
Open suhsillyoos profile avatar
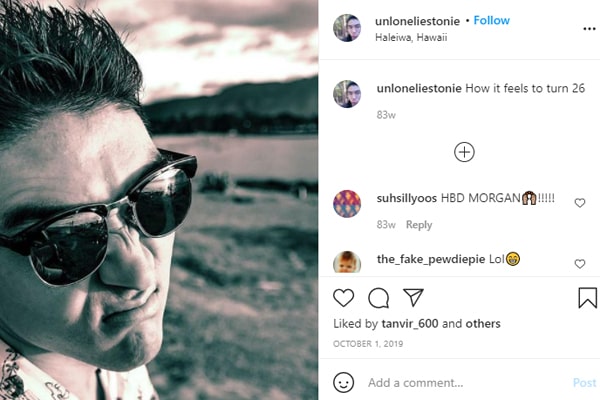coord(347,203)
